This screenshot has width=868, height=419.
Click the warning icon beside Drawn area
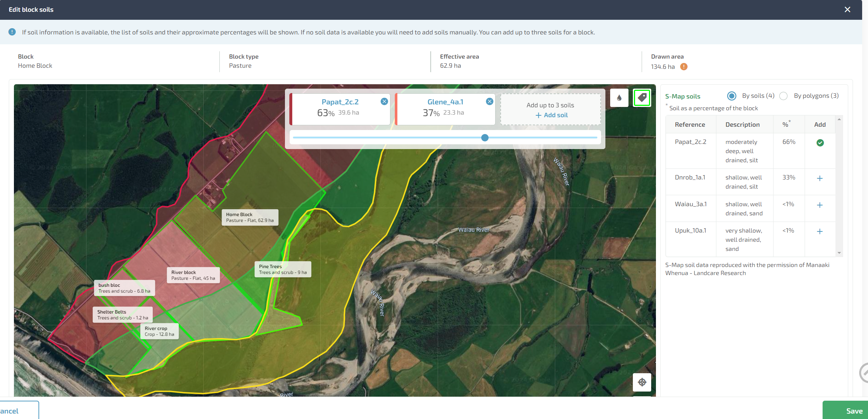pos(684,67)
